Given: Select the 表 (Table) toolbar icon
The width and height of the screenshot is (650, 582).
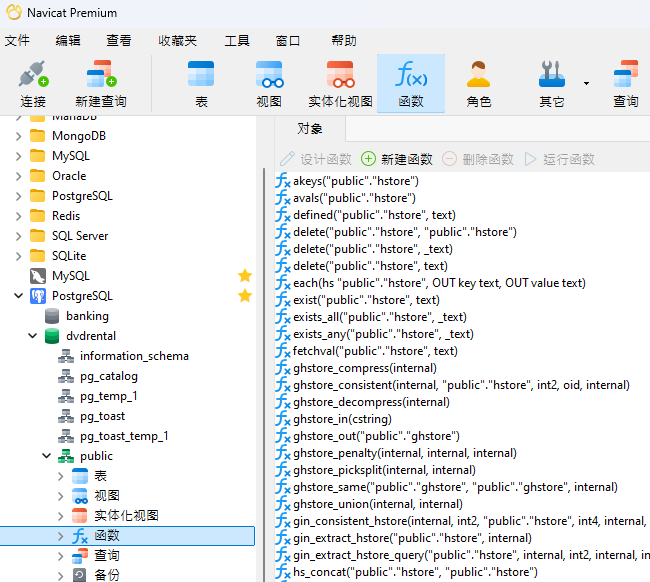Looking at the screenshot, I should point(201,84).
